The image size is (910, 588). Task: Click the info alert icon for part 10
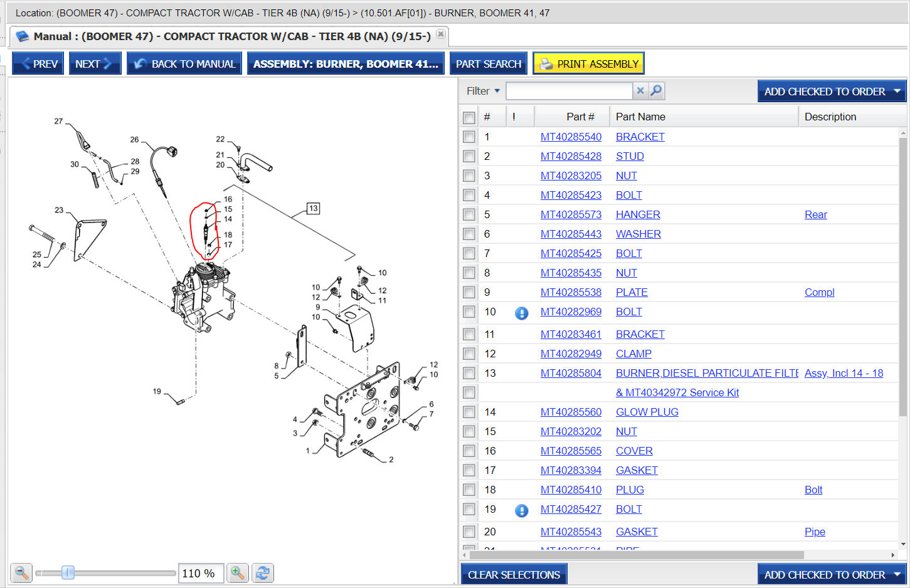coord(521,313)
